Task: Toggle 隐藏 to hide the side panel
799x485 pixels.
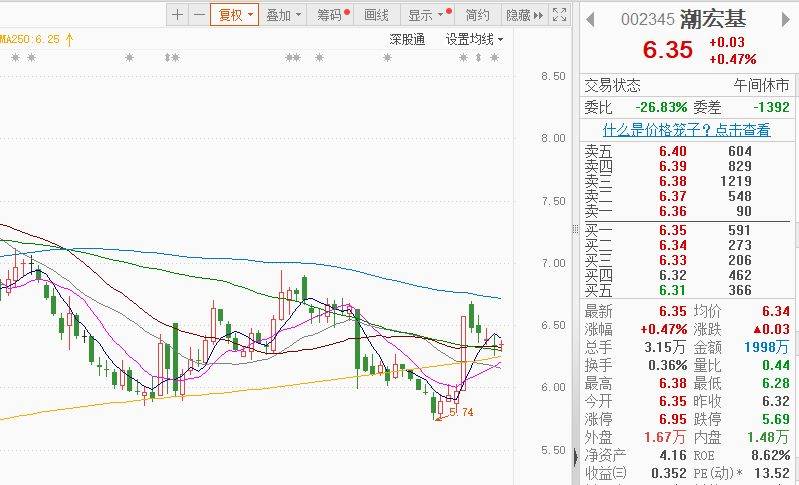Action: point(517,15)
